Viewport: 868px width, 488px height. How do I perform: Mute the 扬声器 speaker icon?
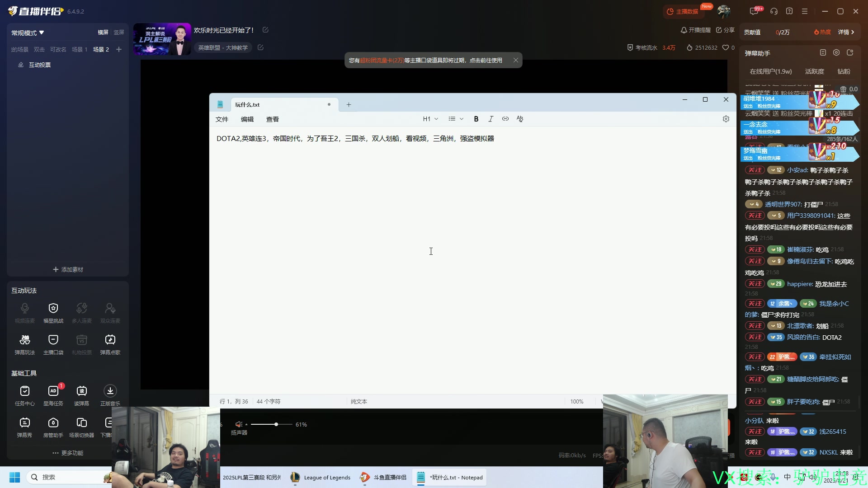239,424
